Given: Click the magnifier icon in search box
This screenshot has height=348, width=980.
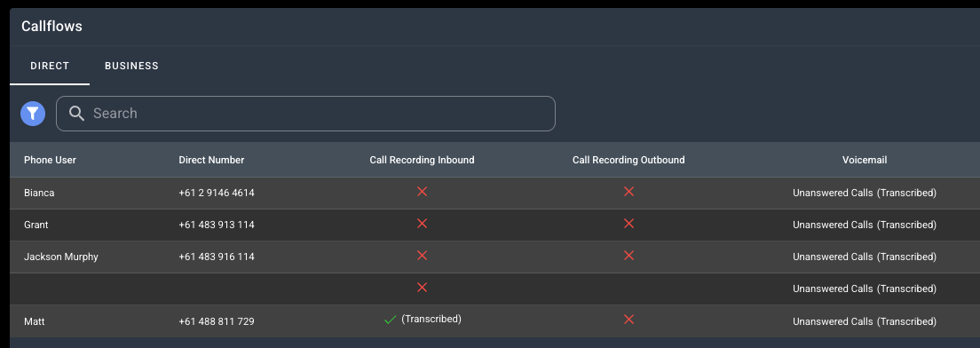Looking at the screenshot, I should (77, 113).
